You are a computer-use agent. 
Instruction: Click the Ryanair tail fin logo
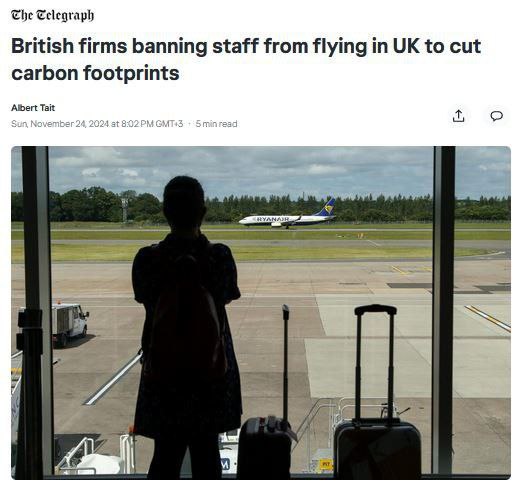(x=328, y=208)
